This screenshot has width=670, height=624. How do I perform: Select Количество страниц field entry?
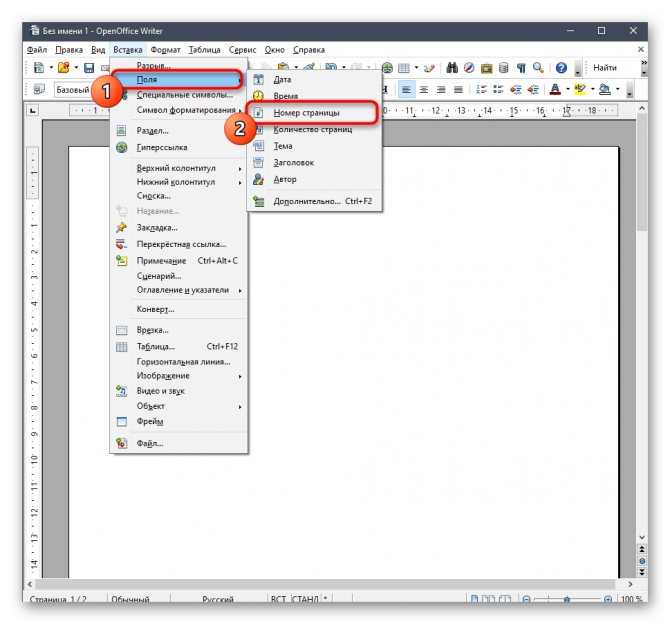pyautogui.click(x=314, y=129)
